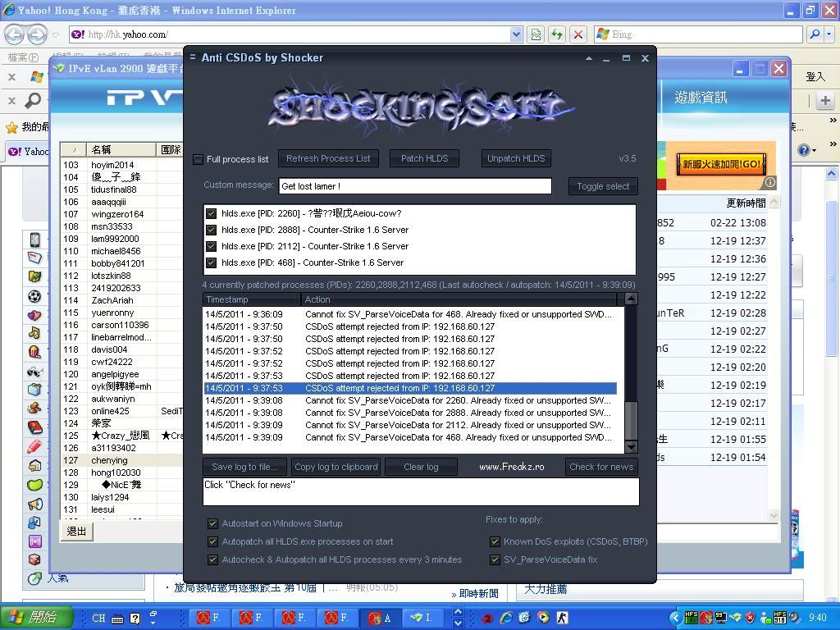Screen dimensions: 840x630
Task: Sort list by the 名稱 column header
Action: coord(120,149)
